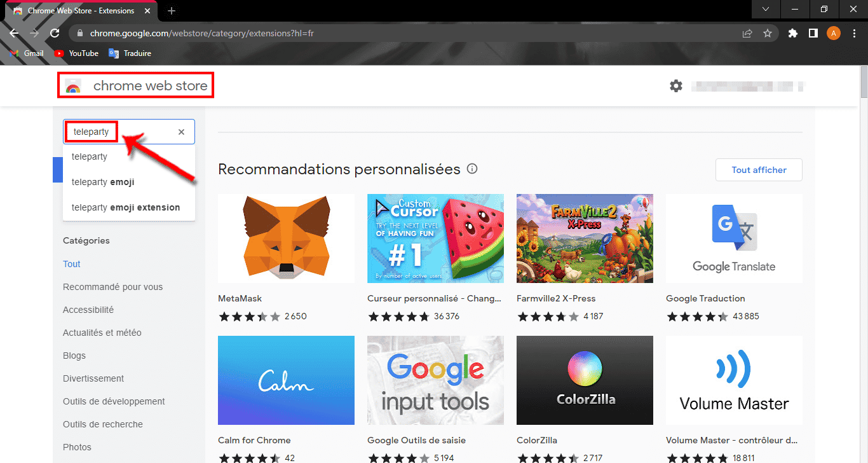Bookmark this page with the star icon

coord(768,33)
